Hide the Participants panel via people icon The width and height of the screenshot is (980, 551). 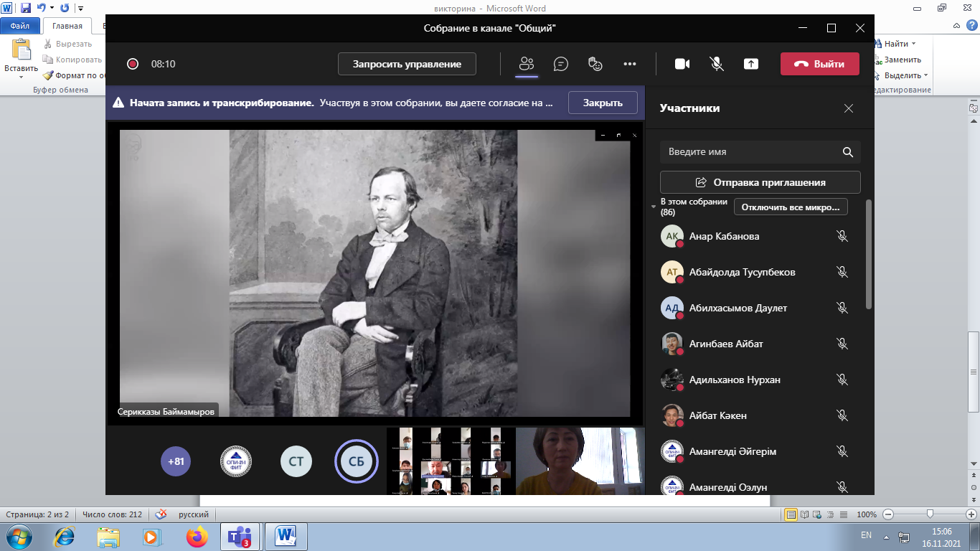(527, 64)
